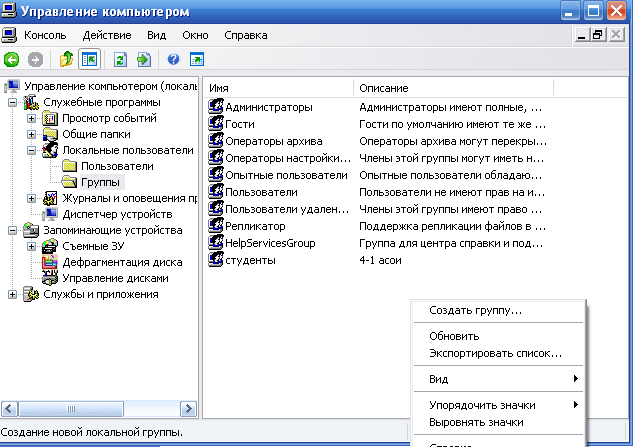Click the Диспетчер устройств icon
This screenshot has height=447, width=633.
pyautogui.click(x=50, y=214)
